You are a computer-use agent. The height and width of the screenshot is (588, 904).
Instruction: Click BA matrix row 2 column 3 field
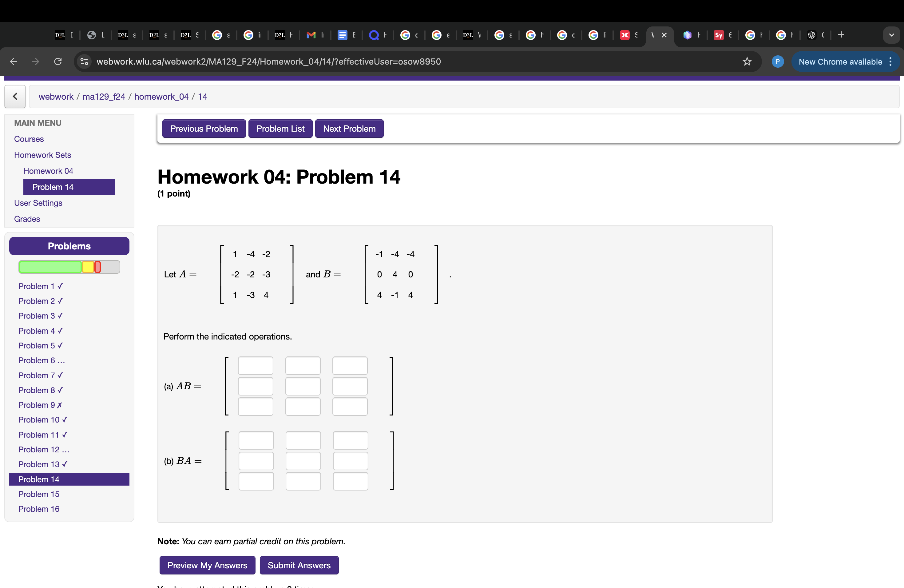[351, 461]
